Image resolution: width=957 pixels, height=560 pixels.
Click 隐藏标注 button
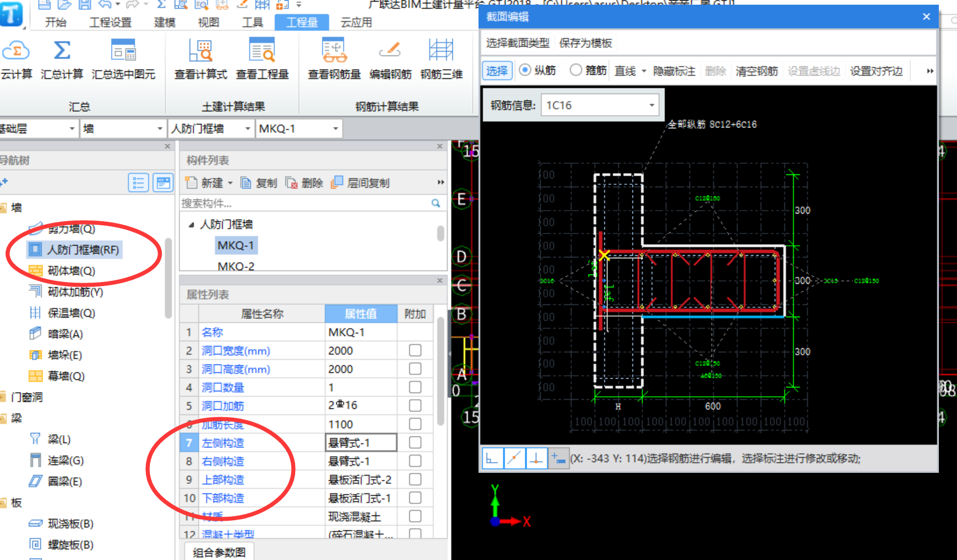(674, 71)
